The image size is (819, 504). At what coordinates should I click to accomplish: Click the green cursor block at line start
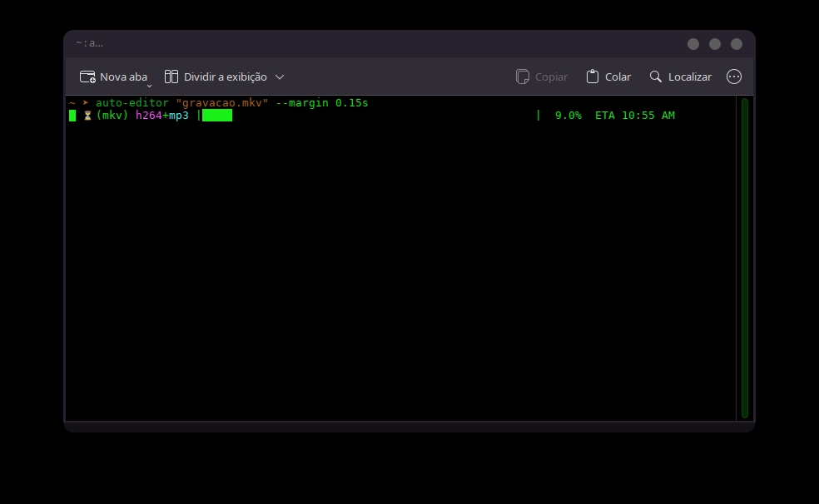click(x=72, y=116)
